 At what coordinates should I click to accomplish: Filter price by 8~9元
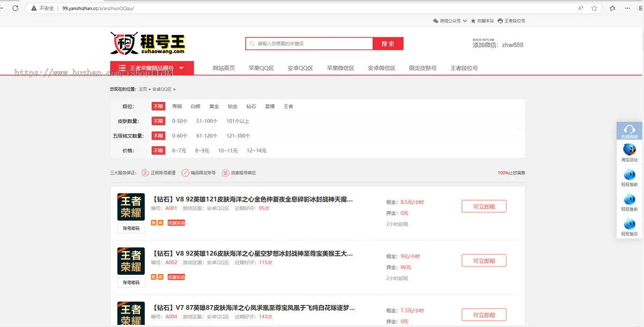(x=202, y=150)
